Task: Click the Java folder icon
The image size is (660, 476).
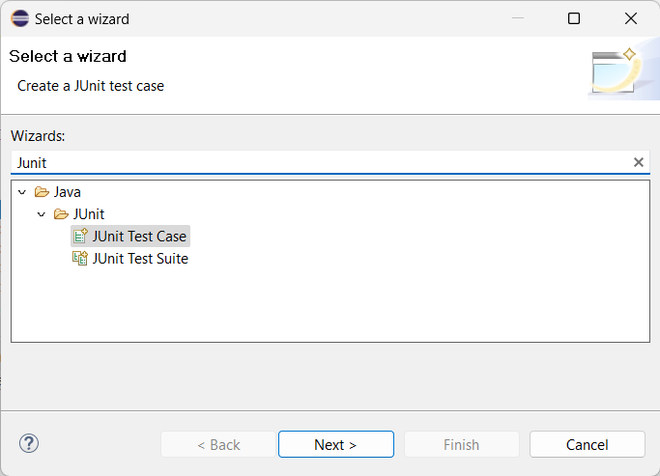Action: click(x=42, y=191)
